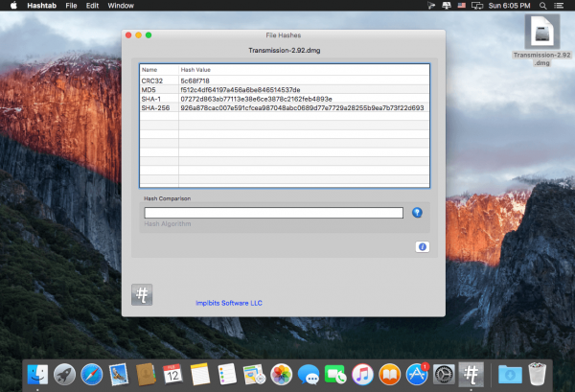The height and width of the screenshot is (392, 575).
Task: Open the Edit menu
Action: click(92, 6)
